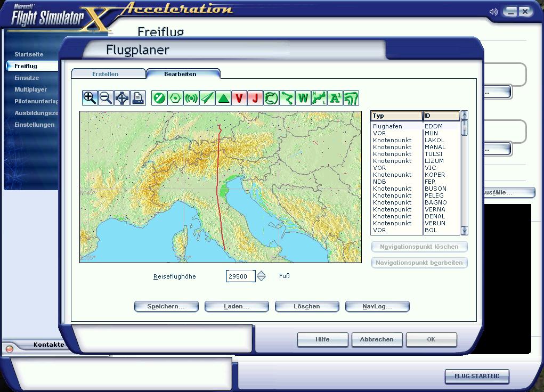Click the Typ column header
The height and width of the screenshot is (392, 544).
[397, 116]
